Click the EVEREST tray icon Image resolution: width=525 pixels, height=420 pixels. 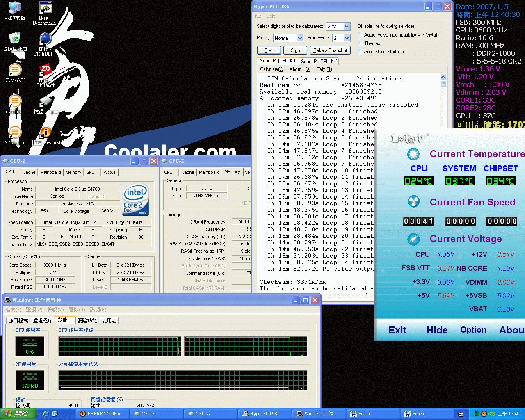(x=484, y=414)
